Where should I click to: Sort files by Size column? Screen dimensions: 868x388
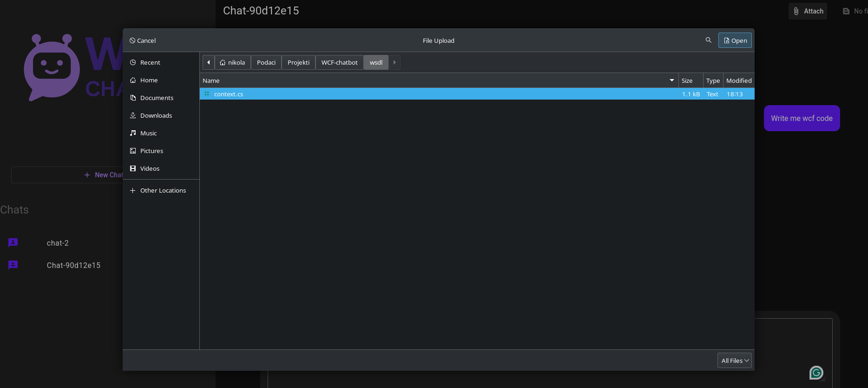click(x=690, y=80)
